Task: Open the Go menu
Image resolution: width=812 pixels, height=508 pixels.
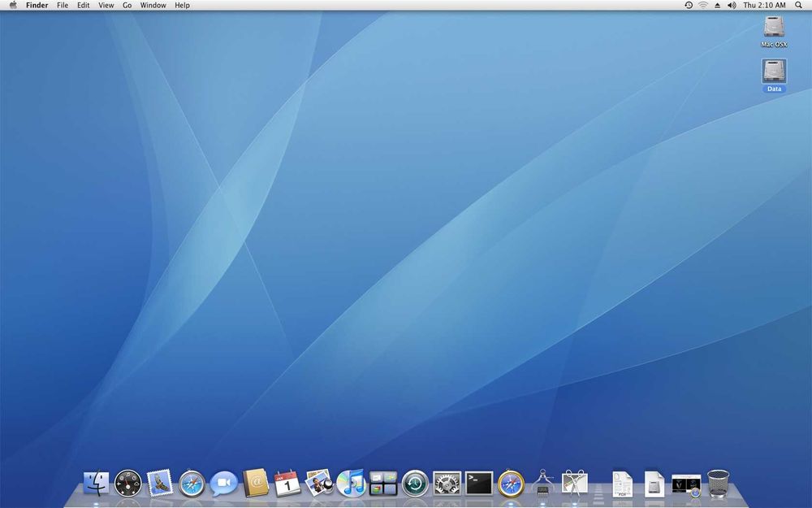Action: (127, 5)
